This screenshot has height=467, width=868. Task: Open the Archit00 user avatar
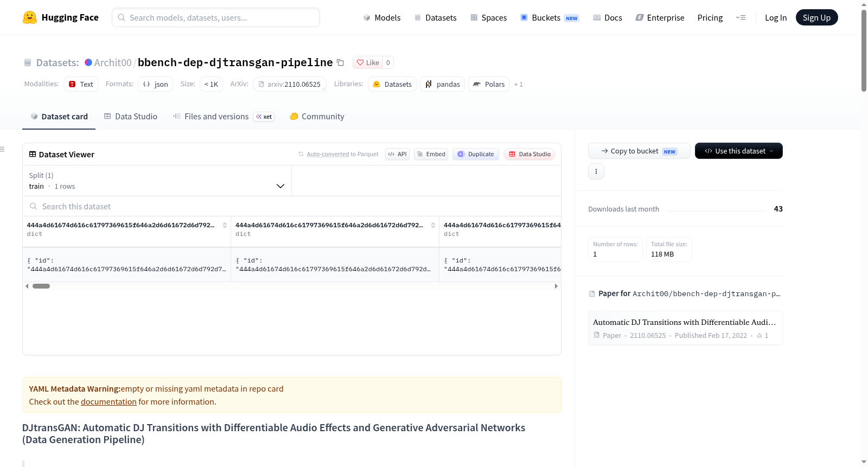88,62
